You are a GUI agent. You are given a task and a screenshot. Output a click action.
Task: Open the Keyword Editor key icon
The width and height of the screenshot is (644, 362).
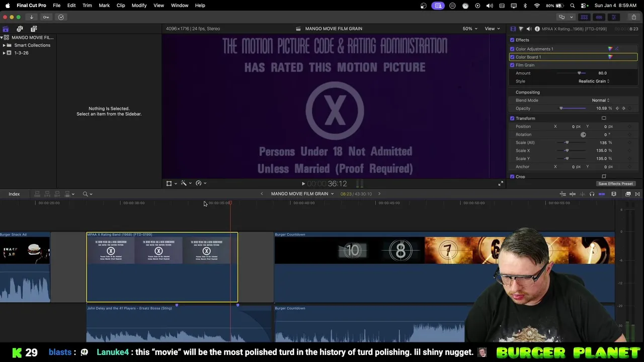[46, 17]
